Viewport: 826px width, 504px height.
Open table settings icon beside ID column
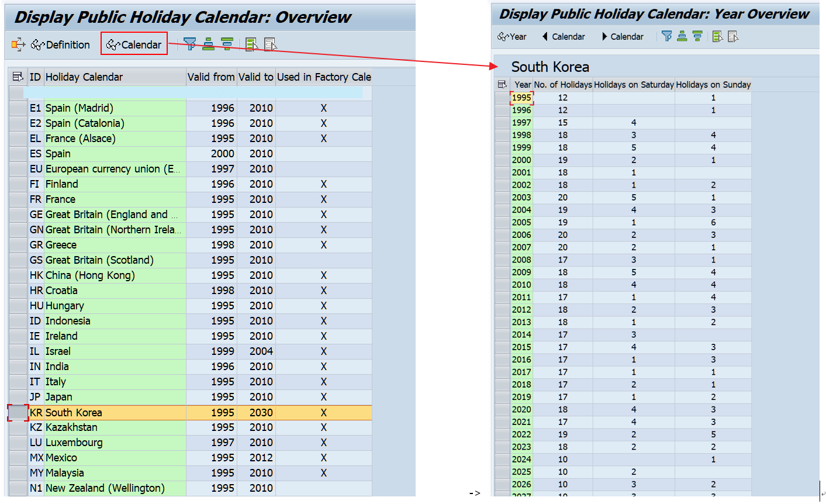click(x=18, y=77)
